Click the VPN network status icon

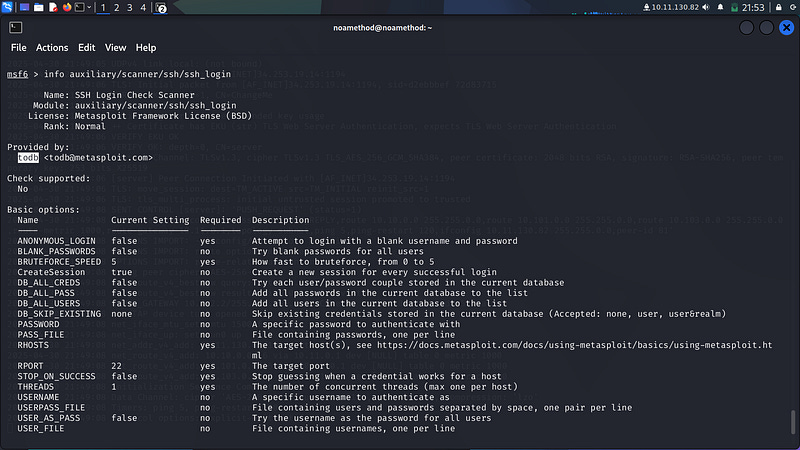click(x=646, y=7)
